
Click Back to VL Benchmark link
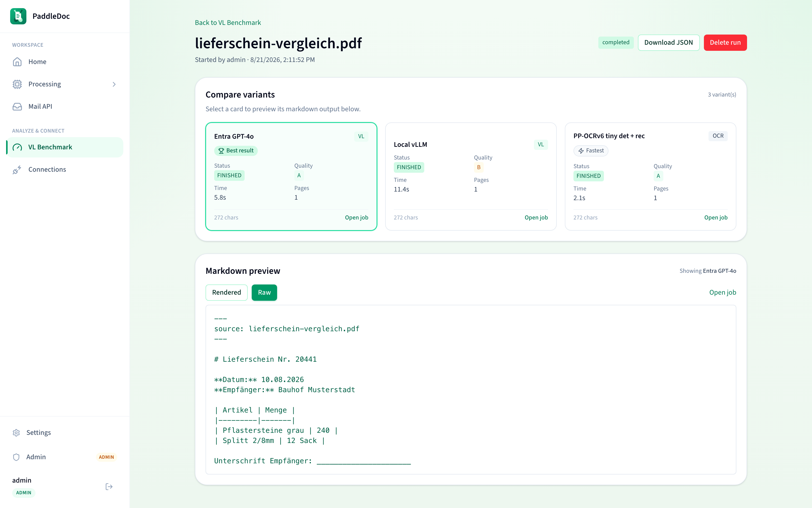(228, 23)
